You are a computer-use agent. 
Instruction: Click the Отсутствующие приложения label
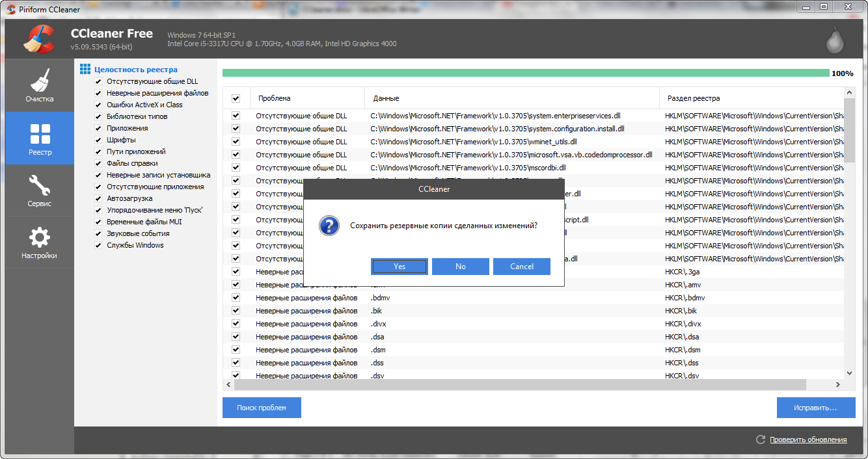point(155,187)
